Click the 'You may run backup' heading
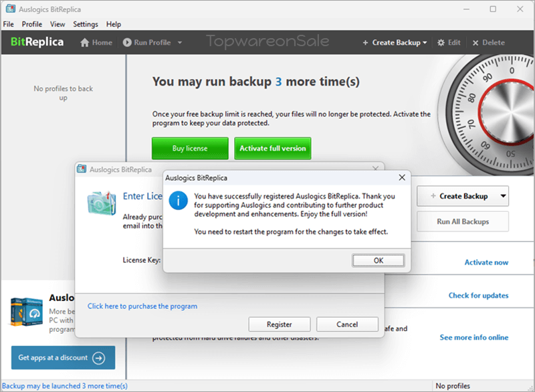The image size is (535, 392). [256, 82]
